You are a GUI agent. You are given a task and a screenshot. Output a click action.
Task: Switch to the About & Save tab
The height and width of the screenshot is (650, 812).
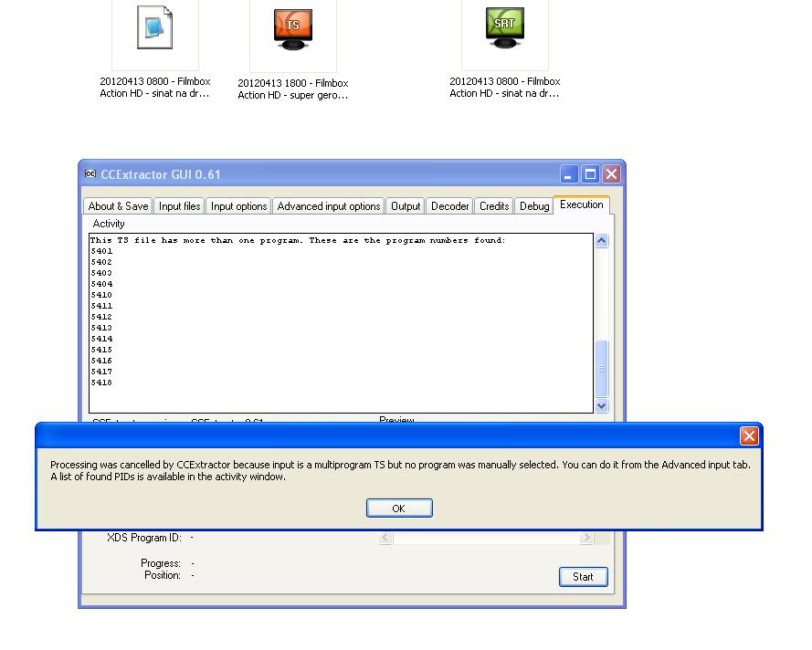pyautogui.click(x=118, y=206)
